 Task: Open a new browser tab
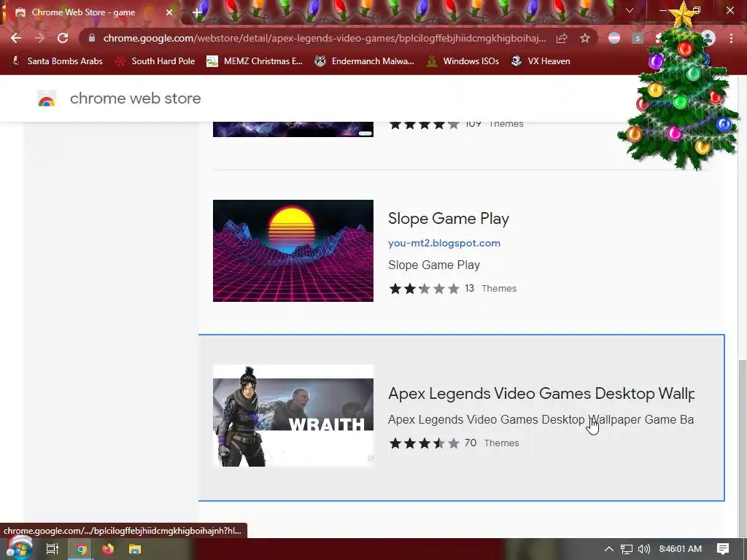197,13
